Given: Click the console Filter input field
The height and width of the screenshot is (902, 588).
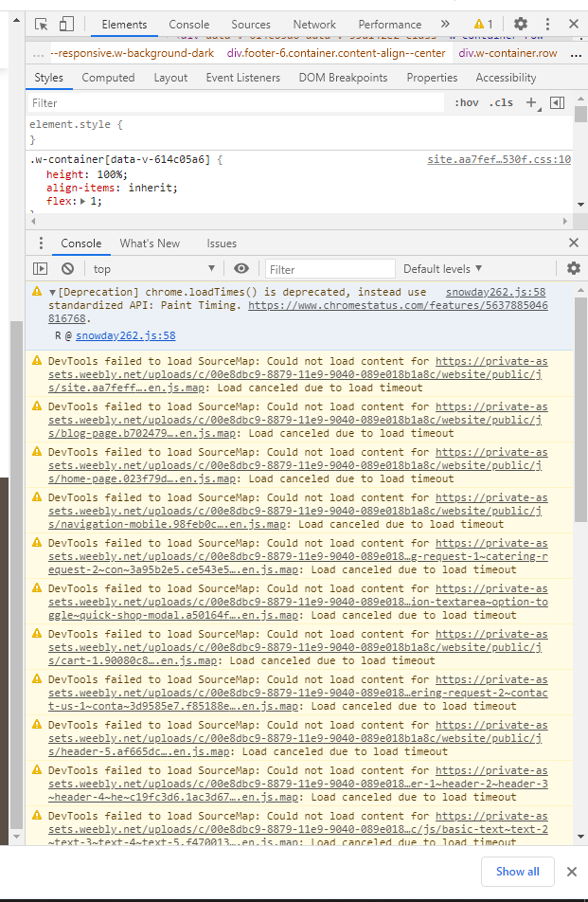Looking at the screenshot, I should (330, 269).
